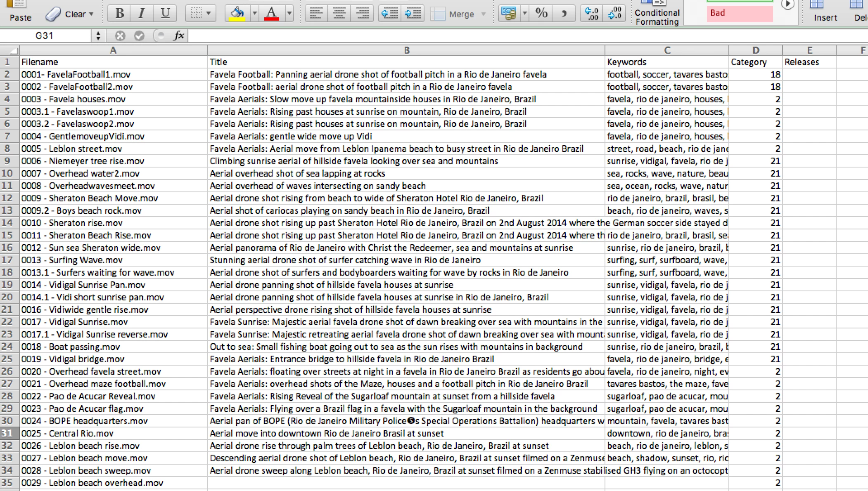Screen dimensions: 868x491
Task: Apply percent style format
Action: click(x=541, y=14)
